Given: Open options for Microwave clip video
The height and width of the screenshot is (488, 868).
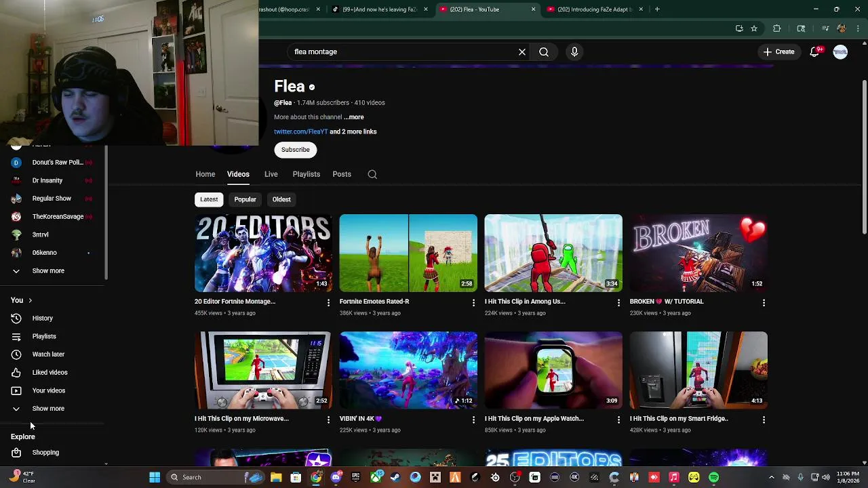Looking at the screenshot, I should click(x=328, y=420).
